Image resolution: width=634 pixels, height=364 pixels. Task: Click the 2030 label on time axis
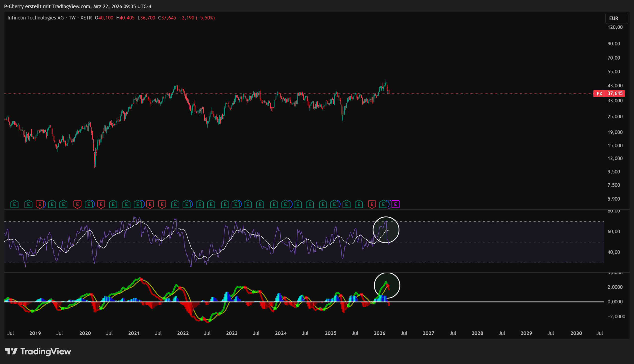576,333
